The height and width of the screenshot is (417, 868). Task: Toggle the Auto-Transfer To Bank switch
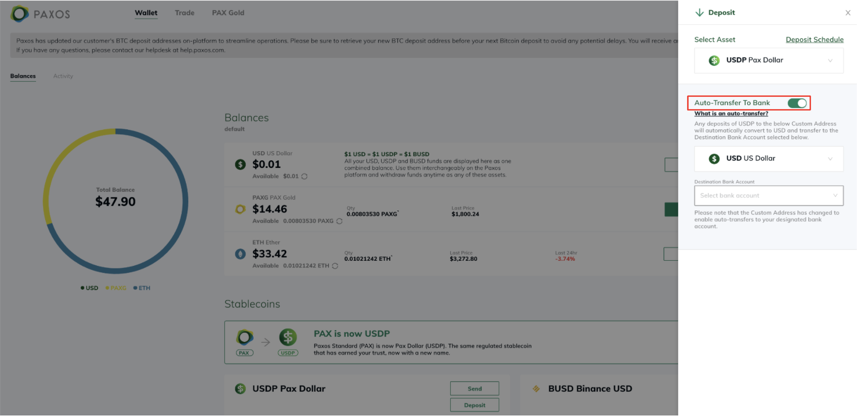click(x=797, y=103)
